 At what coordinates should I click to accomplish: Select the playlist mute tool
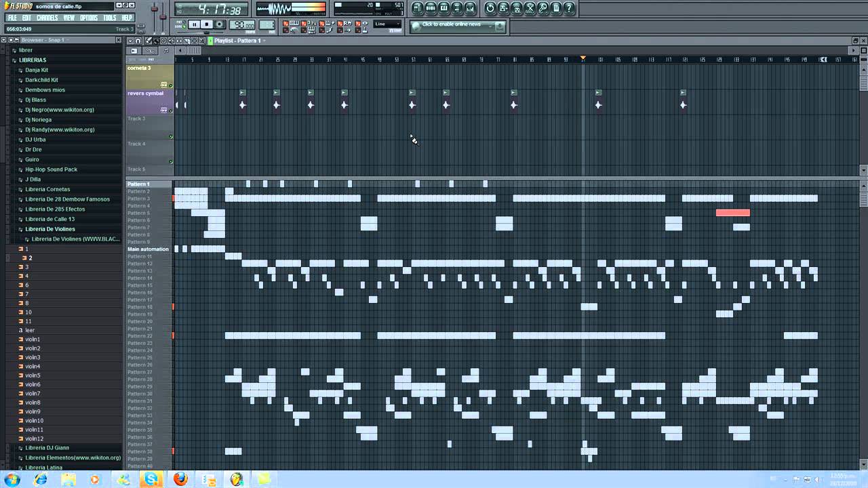172,41
